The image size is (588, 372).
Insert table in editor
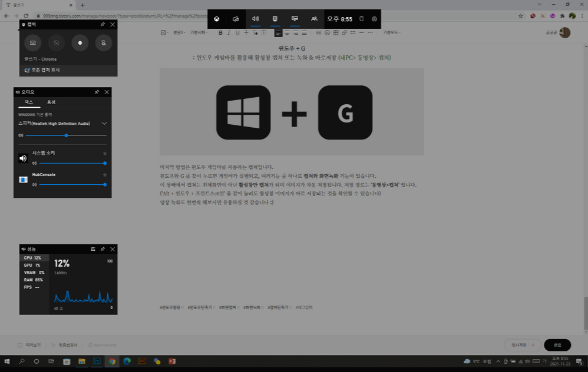tap(336, 32)
